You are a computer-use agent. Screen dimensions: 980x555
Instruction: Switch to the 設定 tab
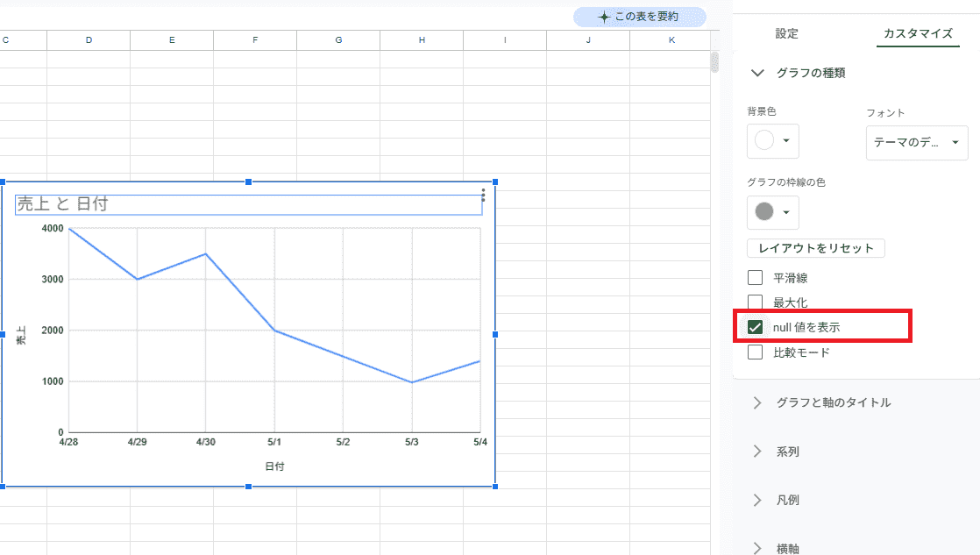coord(786,33)
